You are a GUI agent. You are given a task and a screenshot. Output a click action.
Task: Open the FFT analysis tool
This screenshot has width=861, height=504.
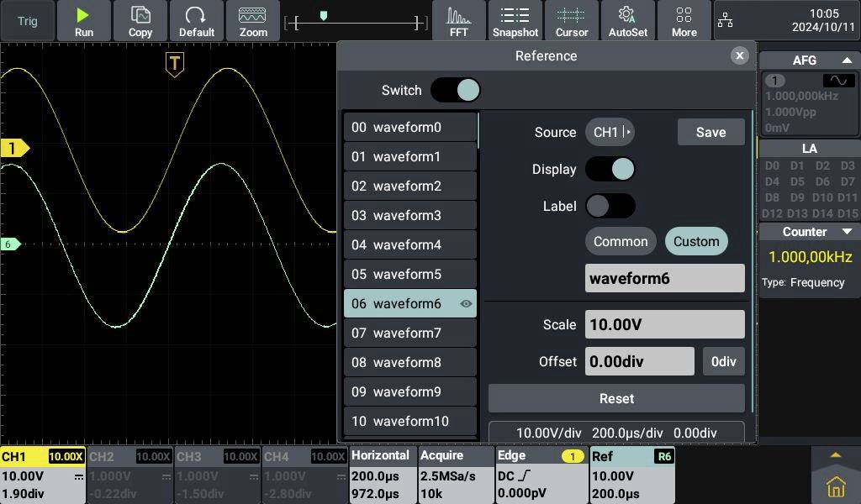tap(458, 20)
